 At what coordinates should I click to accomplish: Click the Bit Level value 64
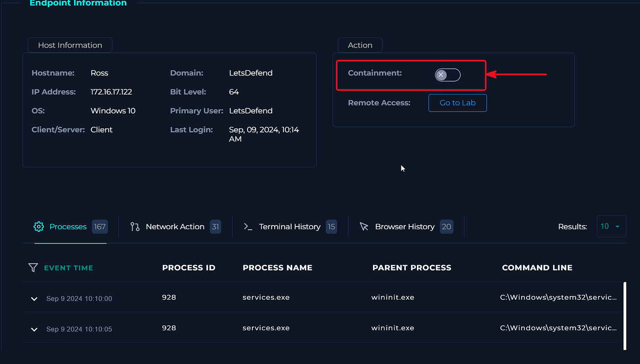click(234, 92)
